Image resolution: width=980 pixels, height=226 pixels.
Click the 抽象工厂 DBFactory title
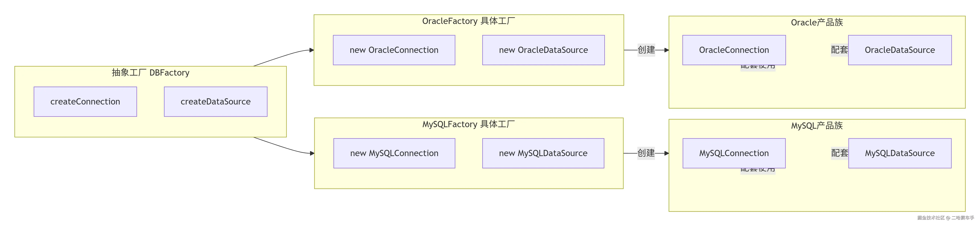[x=150, y=72]
